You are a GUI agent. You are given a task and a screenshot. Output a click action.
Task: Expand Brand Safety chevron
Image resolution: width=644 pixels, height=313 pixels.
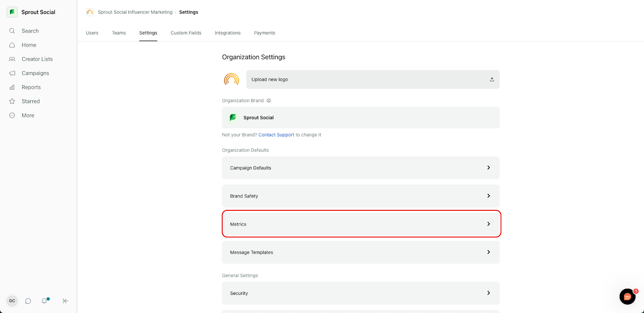coord(489,196)
